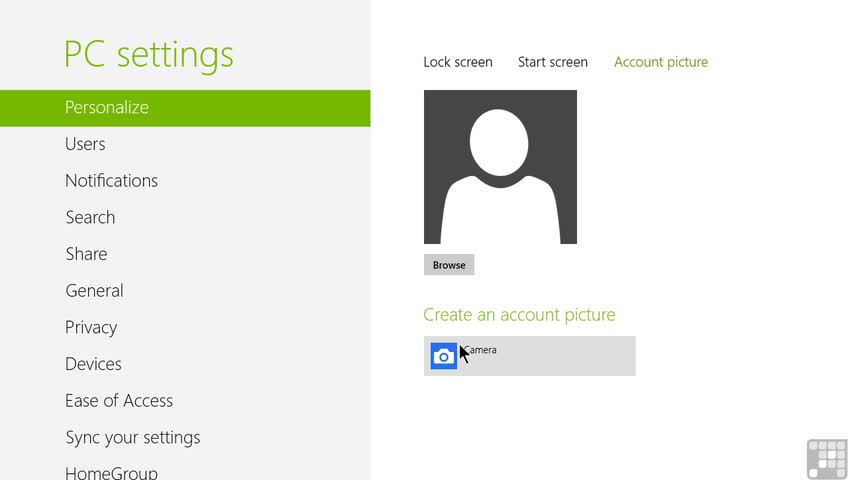Choose General in PC settings

pos(94,291)
